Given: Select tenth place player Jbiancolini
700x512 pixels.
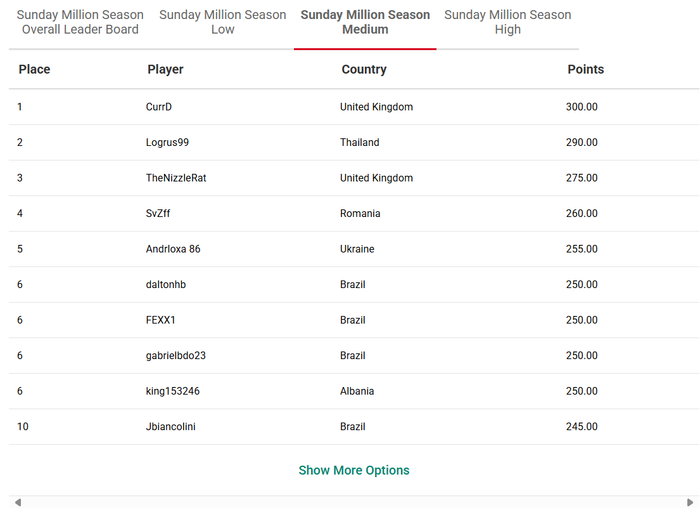Looking at the screenshot, I should coord(171,426).
